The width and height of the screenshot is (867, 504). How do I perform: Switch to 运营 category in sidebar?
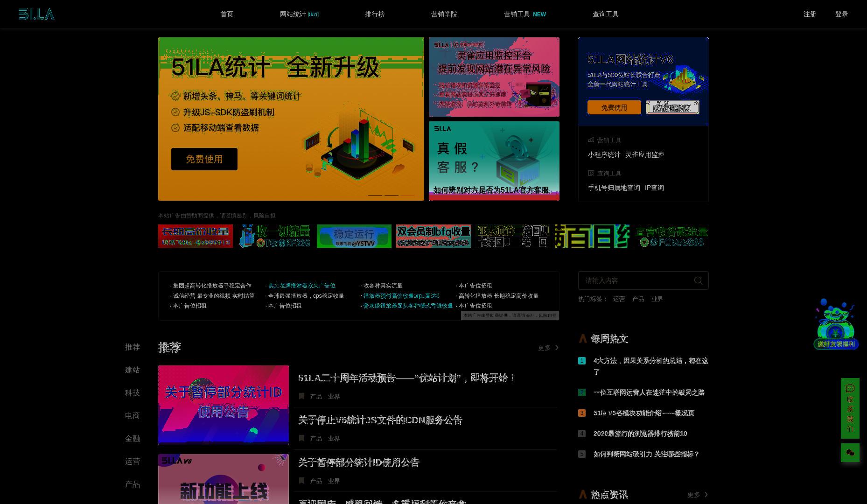[x=133, y=461]
